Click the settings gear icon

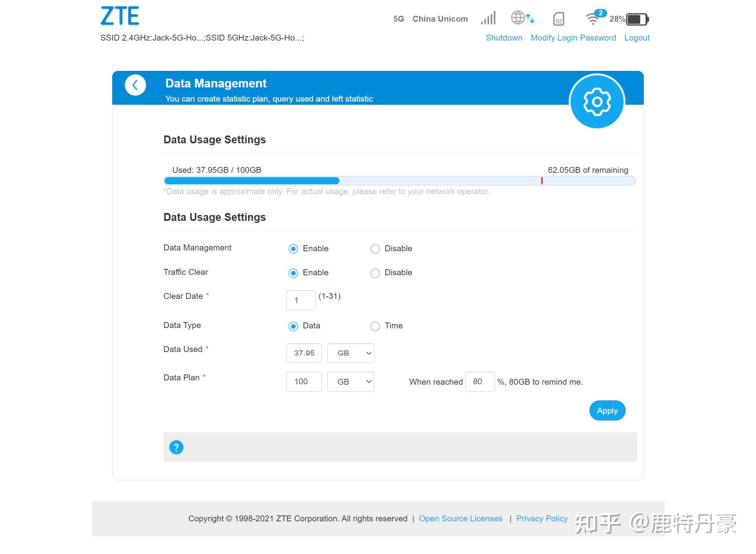pyautogui.click(x=597, y=102)
